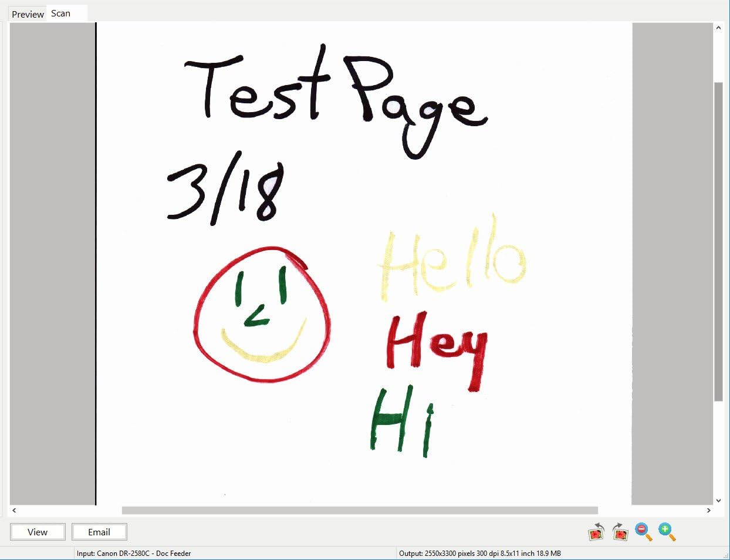730x560 pixels.
Task: Zoom out with the minus magnifier
Action: 643,532
